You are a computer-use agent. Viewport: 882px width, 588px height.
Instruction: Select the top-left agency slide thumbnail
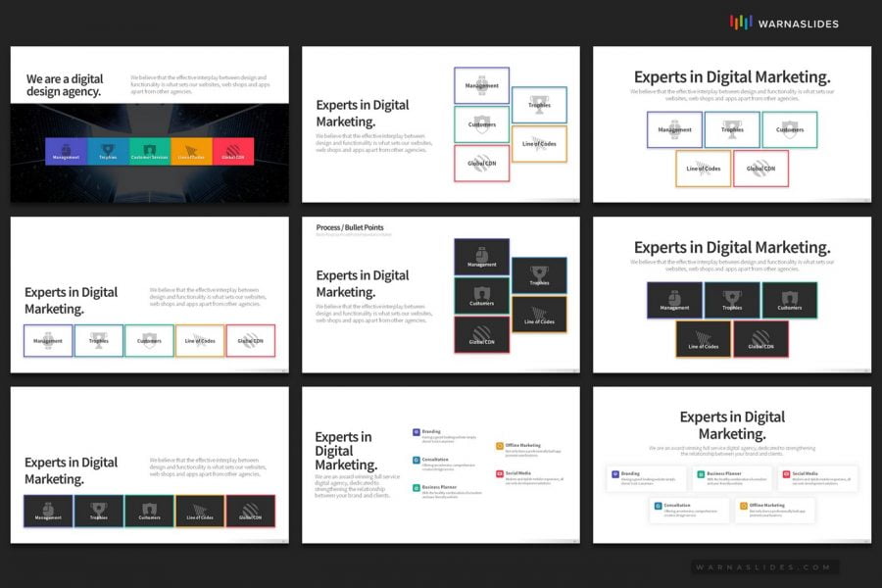149,122
